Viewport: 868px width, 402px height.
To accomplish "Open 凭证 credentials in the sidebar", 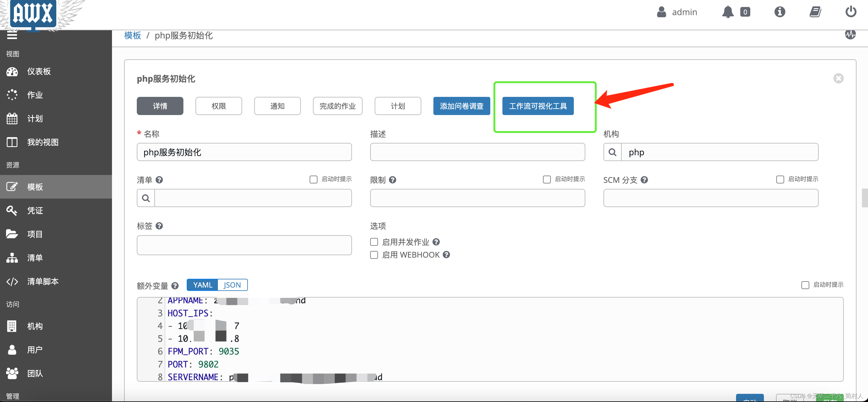I will coord(56,211).
